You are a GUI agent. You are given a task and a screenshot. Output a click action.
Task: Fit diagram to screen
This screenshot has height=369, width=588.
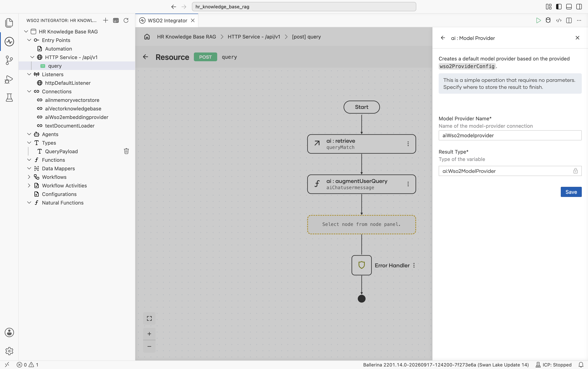149,318
